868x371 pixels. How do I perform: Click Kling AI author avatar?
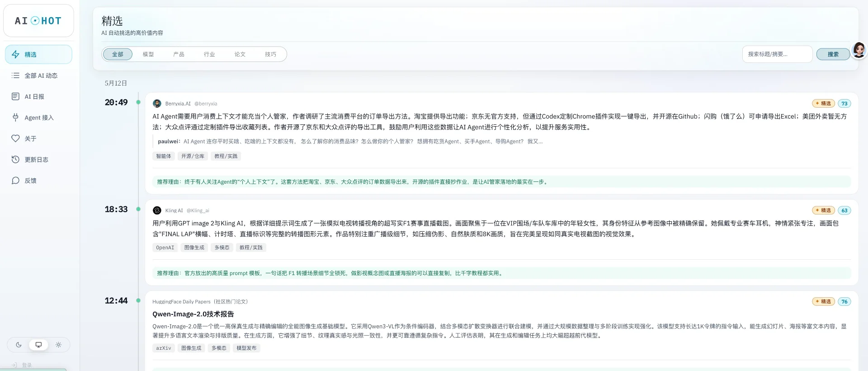[157, 210]
